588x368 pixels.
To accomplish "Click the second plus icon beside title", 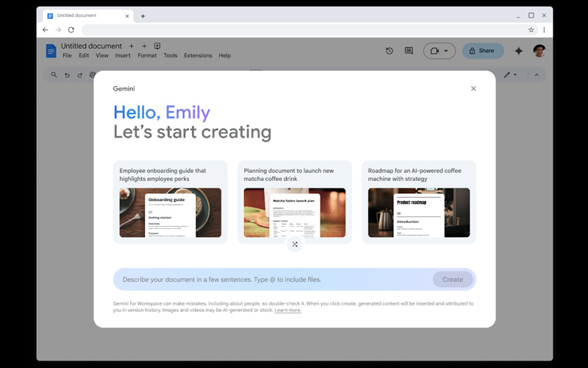I will pyautogui.click(x=144, y=46).
